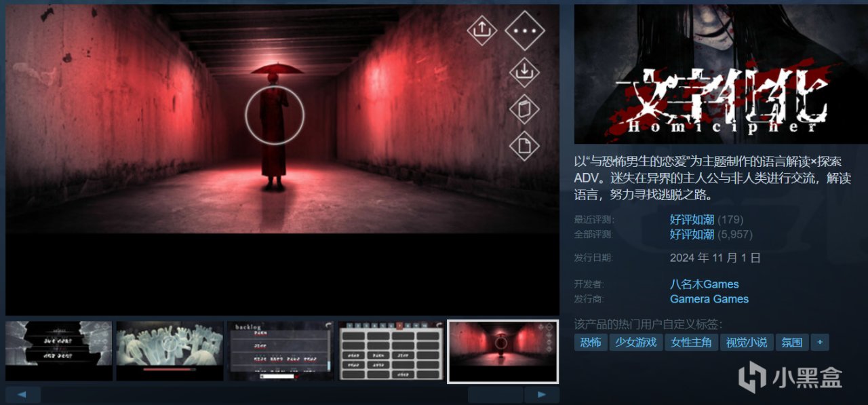The height and width of the screenshot is (405, 868).
Task: Select the first screenshot thumbnail with faces
Action: [x=59, y=351]
